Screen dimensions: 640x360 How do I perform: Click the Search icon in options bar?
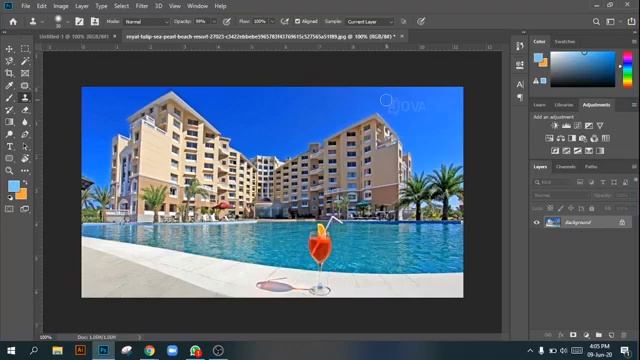pos(596,22)
